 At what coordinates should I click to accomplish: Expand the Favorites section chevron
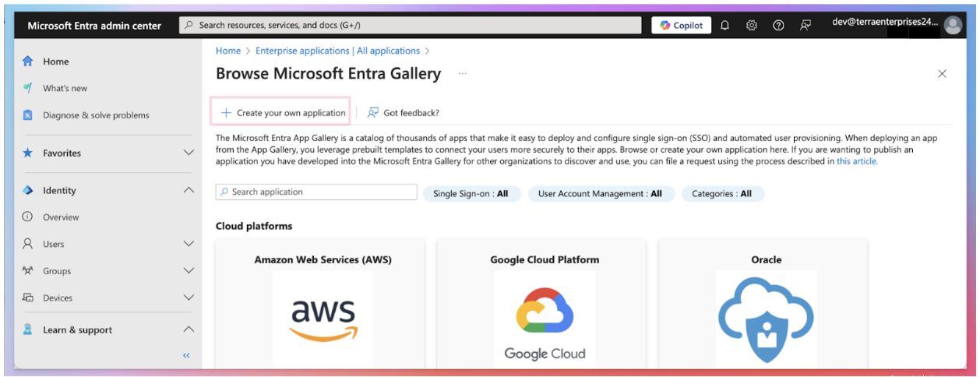pyautogui.click(x=188, y=153)
